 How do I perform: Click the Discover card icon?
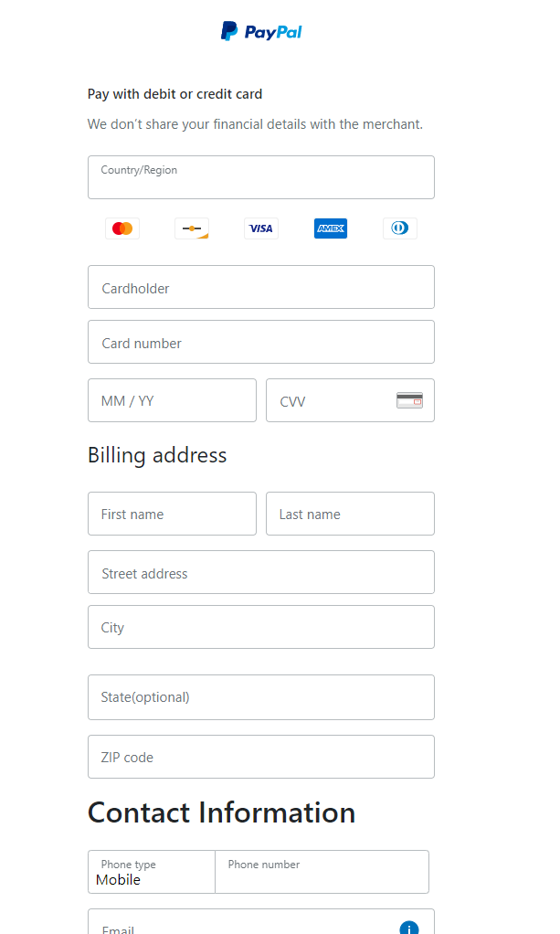(192, 228)
